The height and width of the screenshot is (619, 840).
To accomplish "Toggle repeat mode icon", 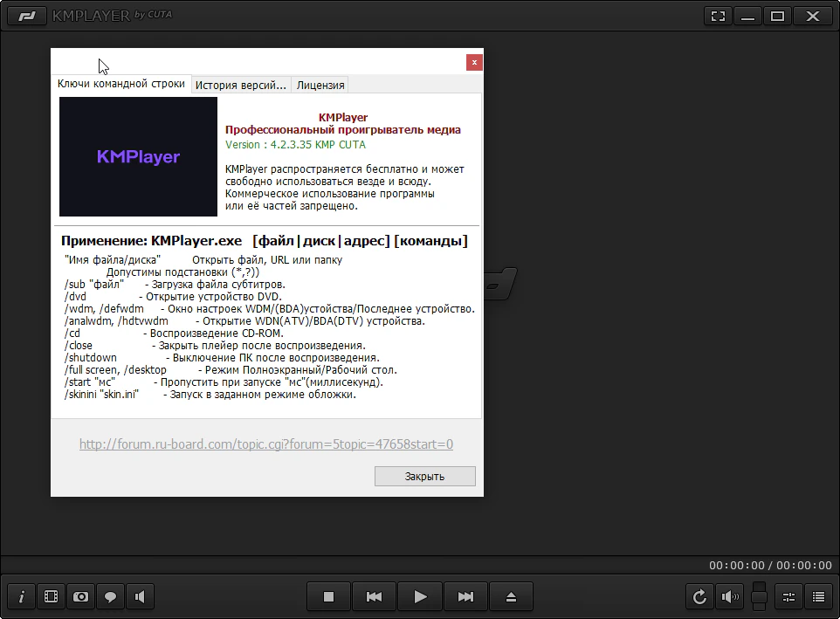I will click(x=699, y=596).
